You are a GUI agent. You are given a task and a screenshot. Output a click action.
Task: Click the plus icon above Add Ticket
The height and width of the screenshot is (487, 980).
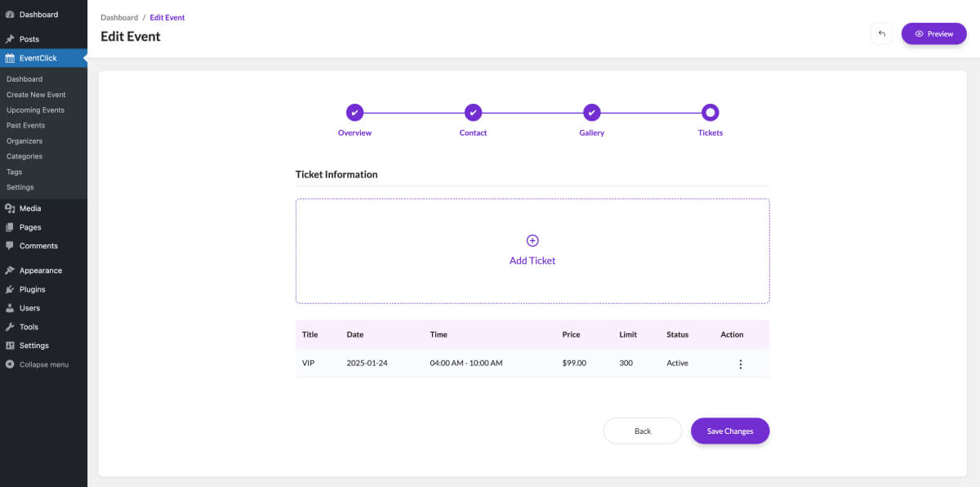point(532,240)
